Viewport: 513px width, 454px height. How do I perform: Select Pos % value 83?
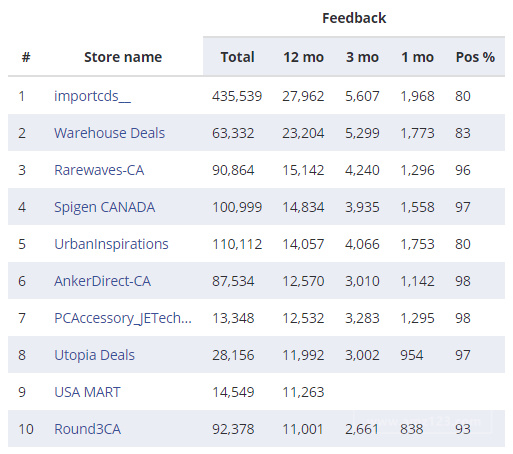463,133
